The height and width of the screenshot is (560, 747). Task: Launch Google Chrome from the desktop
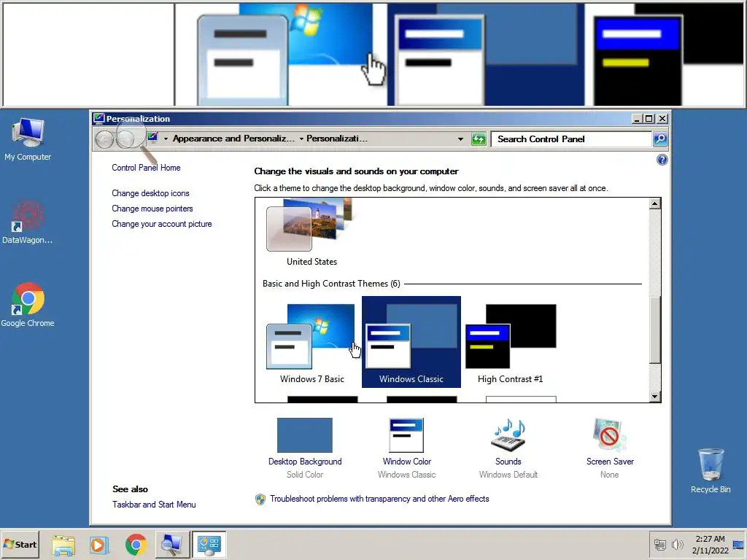point(28,306)
